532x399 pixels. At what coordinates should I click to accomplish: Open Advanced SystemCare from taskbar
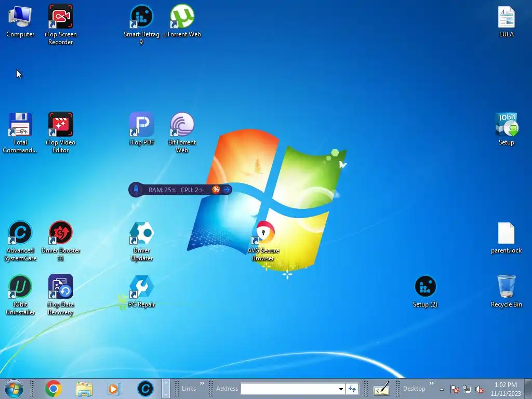(145, 389)
